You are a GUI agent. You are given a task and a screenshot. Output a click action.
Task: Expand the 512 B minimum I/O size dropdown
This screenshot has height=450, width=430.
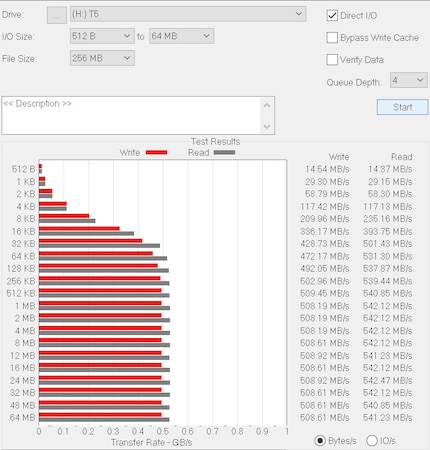[x=102, y=36]
